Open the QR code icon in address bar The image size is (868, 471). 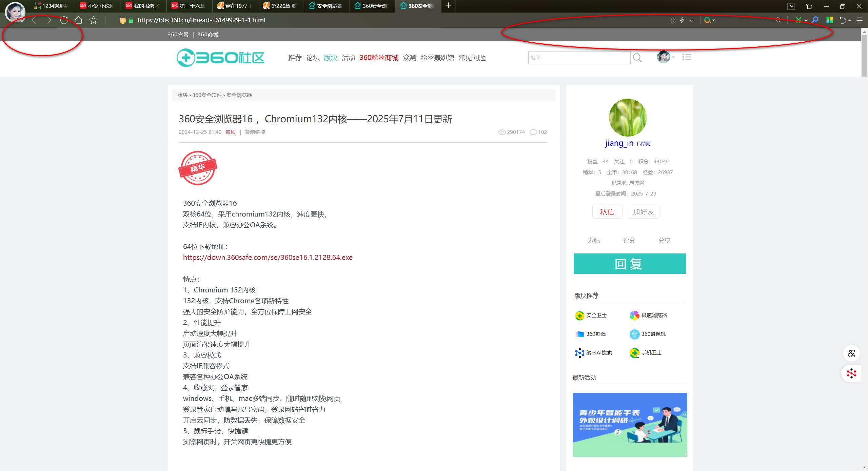tap(673, 20)
